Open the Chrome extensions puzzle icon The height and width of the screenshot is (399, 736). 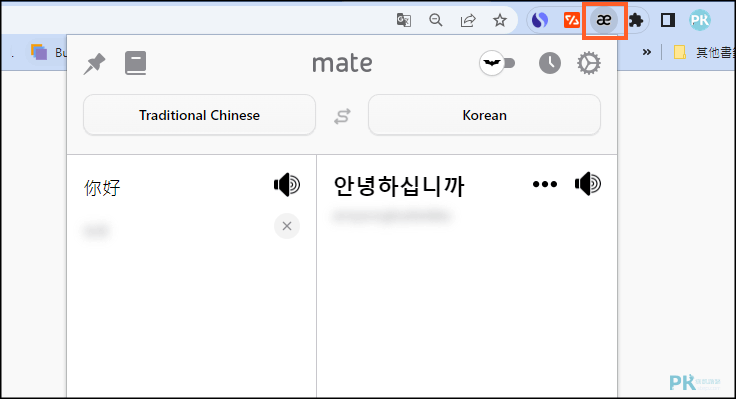pyautogui.click(x=636, y=20)
